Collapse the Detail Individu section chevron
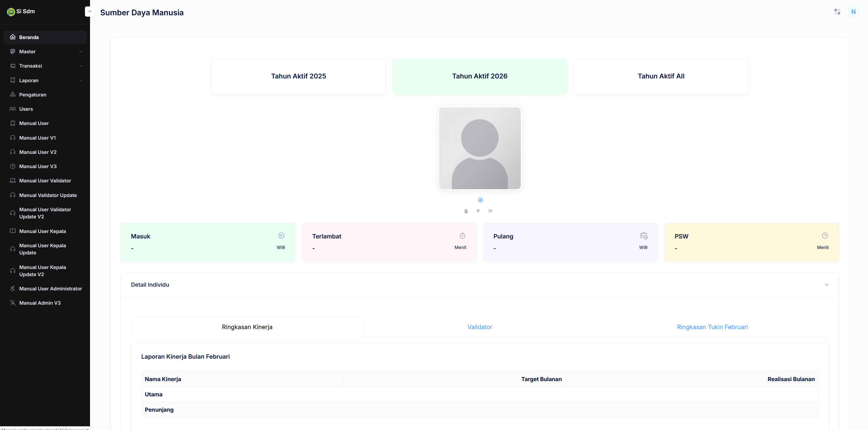 (827, 285)
